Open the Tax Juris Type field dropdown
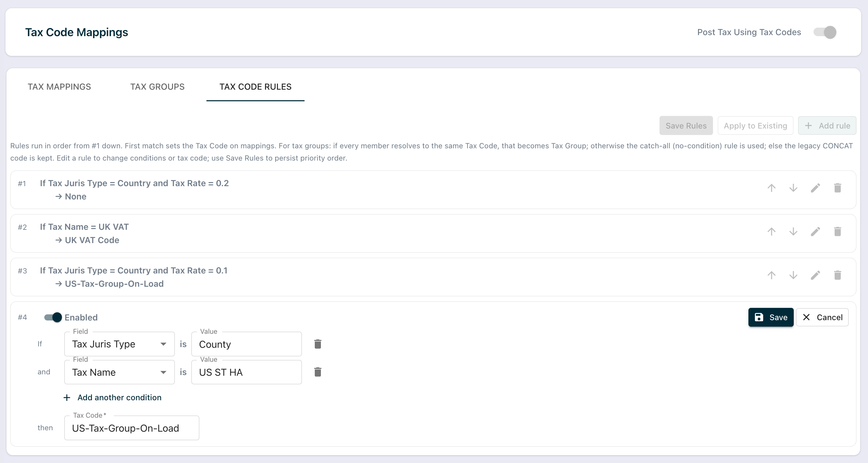 (x=120, y=344)
